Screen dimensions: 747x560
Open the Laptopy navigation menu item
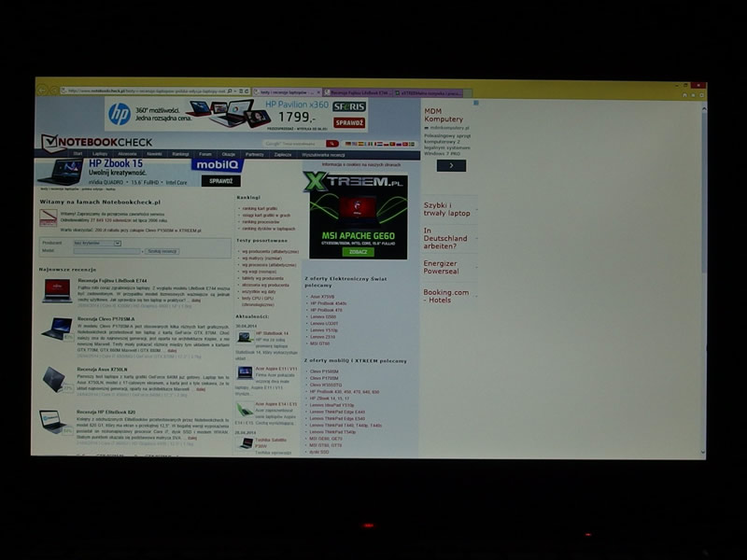[x=100, y=154]
